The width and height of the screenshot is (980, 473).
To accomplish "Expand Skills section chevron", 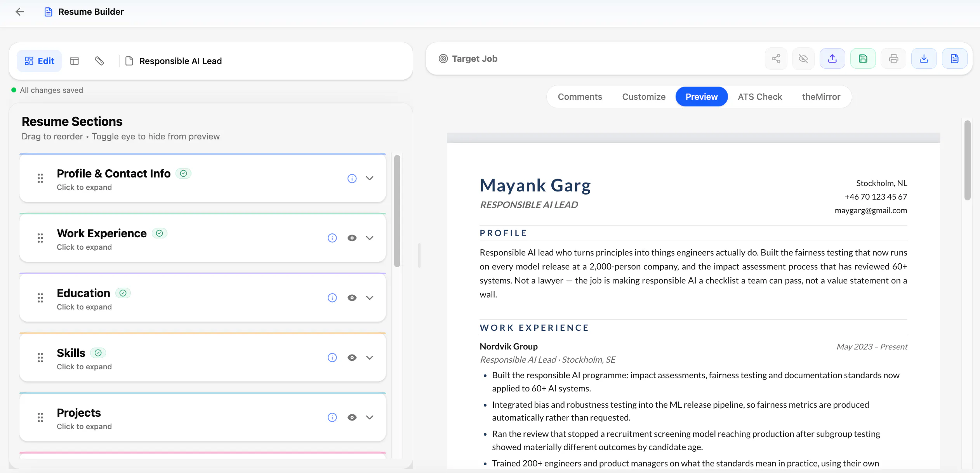I will 370,358.
